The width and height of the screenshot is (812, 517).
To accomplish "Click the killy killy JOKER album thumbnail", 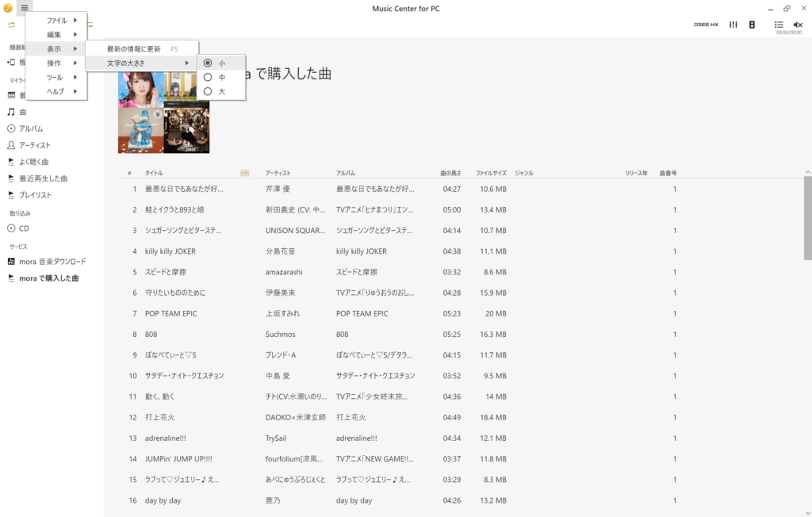I will pyautogui.click(x=187, y=131).
